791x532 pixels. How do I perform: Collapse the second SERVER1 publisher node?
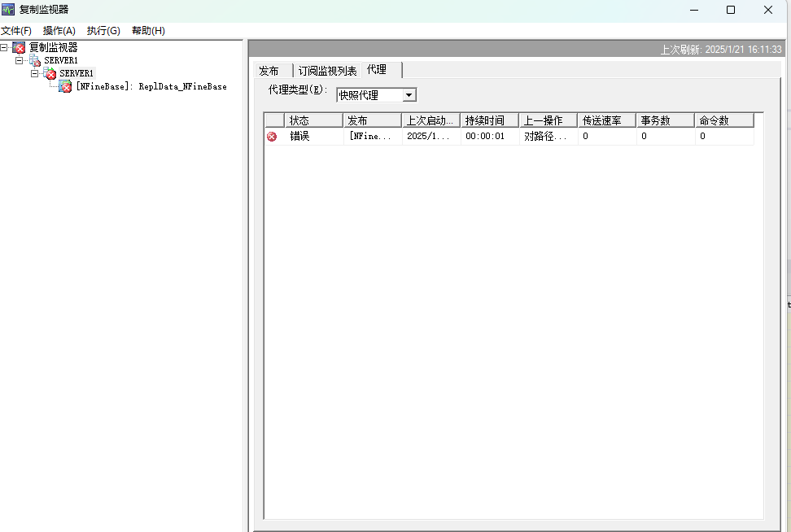(x=34, y=74)
